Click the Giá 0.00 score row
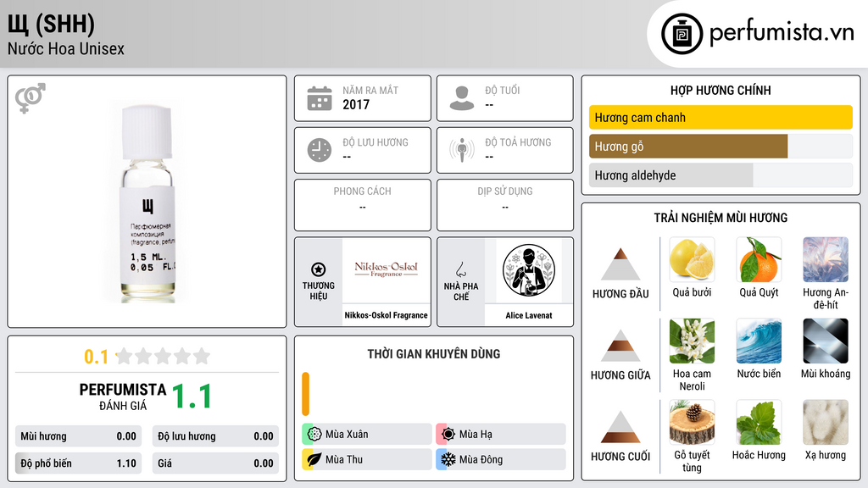The width and height of the screenshot is (868, 488). click(x=215, y=463)
